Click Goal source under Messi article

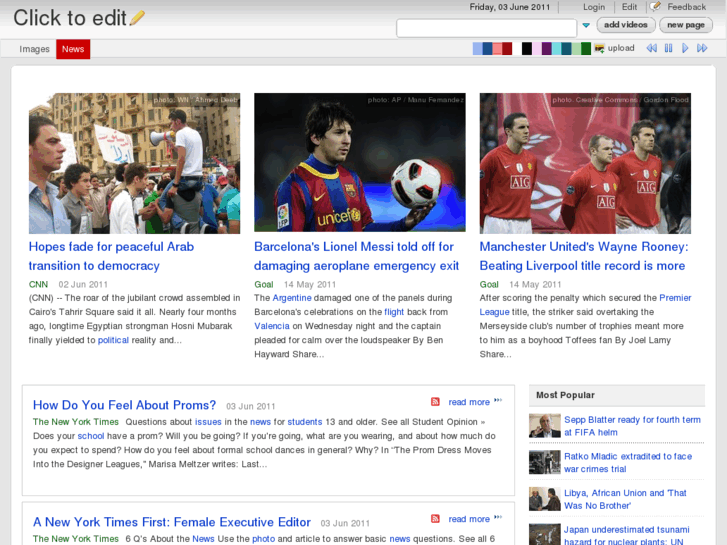point(264,284)
